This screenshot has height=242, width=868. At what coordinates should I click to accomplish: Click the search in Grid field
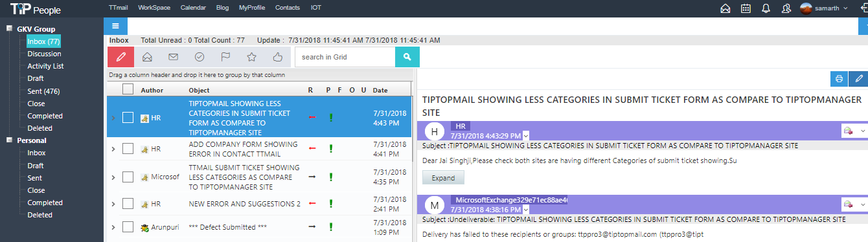(345, 57)
